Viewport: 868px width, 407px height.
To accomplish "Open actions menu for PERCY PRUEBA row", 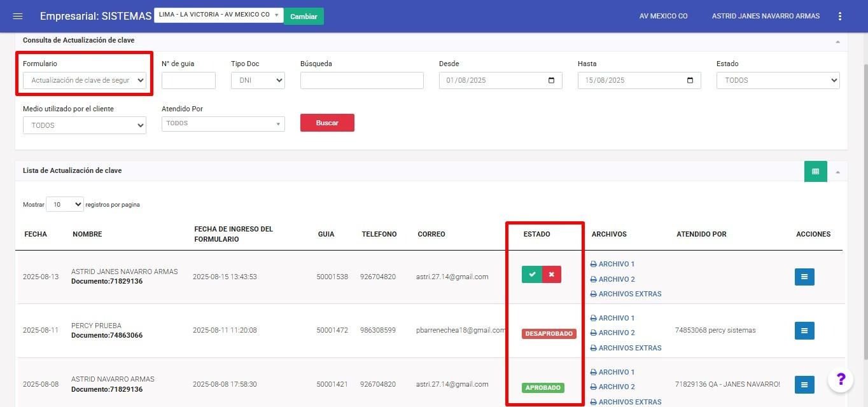I will tap(804, 331).
